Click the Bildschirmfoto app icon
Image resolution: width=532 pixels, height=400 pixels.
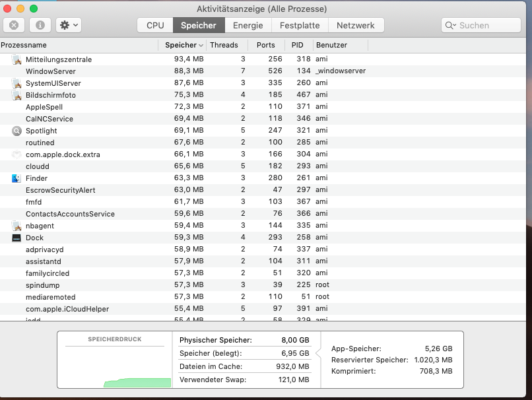click(17, 95)
